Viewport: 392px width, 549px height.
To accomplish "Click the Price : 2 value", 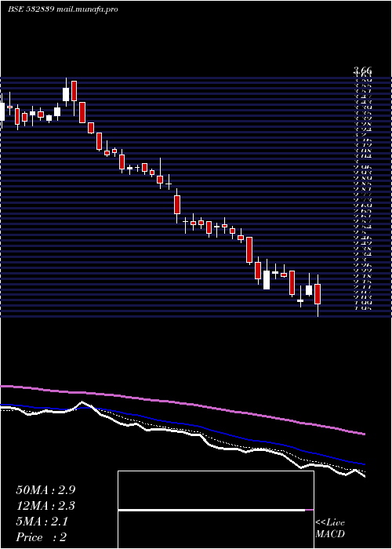I will pos(42,537).
